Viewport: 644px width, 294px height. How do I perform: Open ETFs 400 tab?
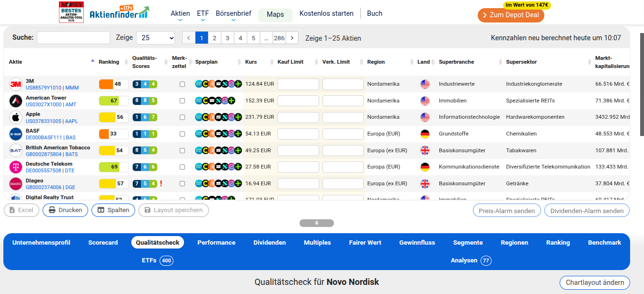157,260
